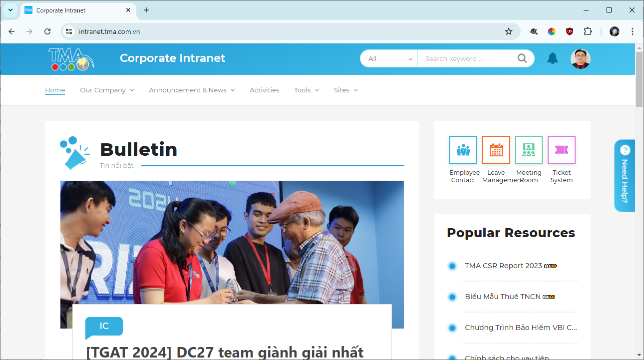This screenshot has height=360, width=644.
Task: Expand the Sites menu
Action: point(346,90)
